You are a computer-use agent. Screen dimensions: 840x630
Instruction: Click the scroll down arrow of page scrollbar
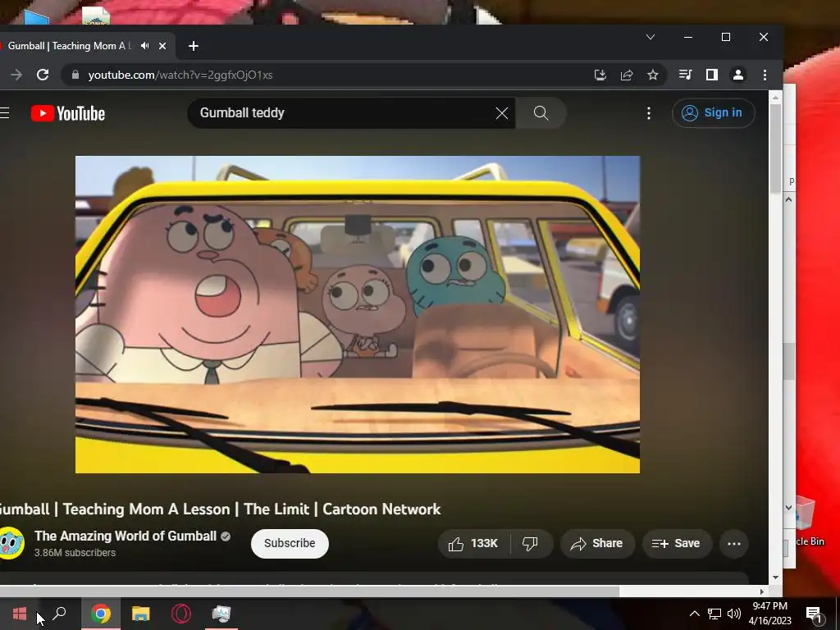coord(775,577)
